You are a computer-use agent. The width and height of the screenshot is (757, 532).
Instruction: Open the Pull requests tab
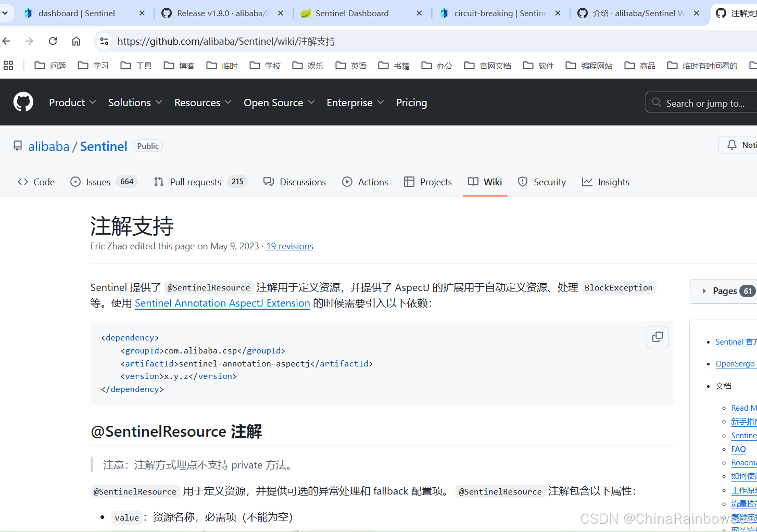[x=195, y=182]
